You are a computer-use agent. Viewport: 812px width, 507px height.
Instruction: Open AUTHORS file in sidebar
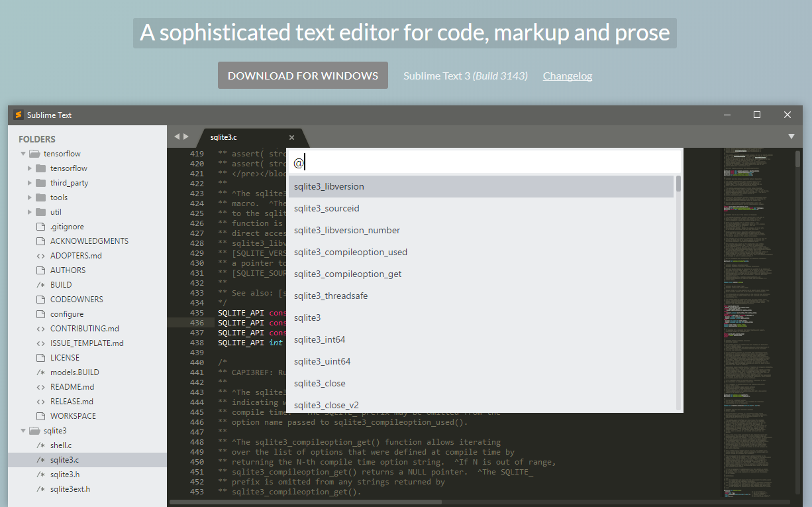tap(68, 270)
